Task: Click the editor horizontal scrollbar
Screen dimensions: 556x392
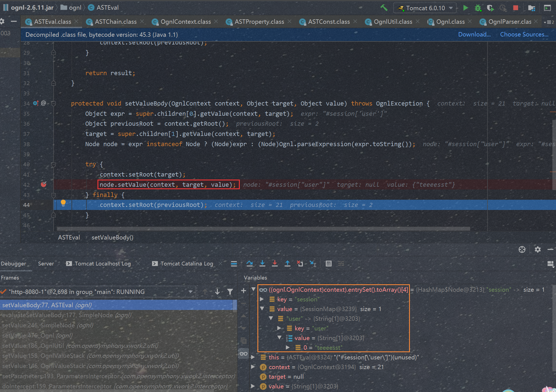Action: 263,229
